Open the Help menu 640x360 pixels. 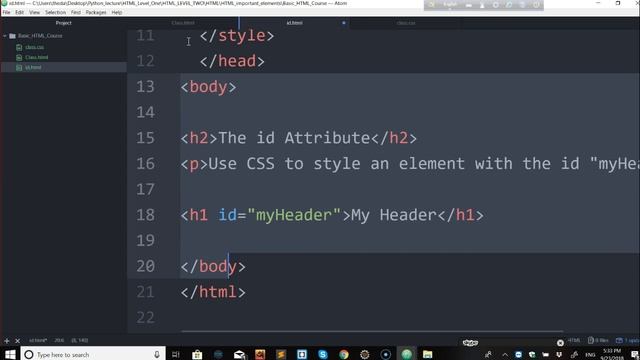[117, 12]
